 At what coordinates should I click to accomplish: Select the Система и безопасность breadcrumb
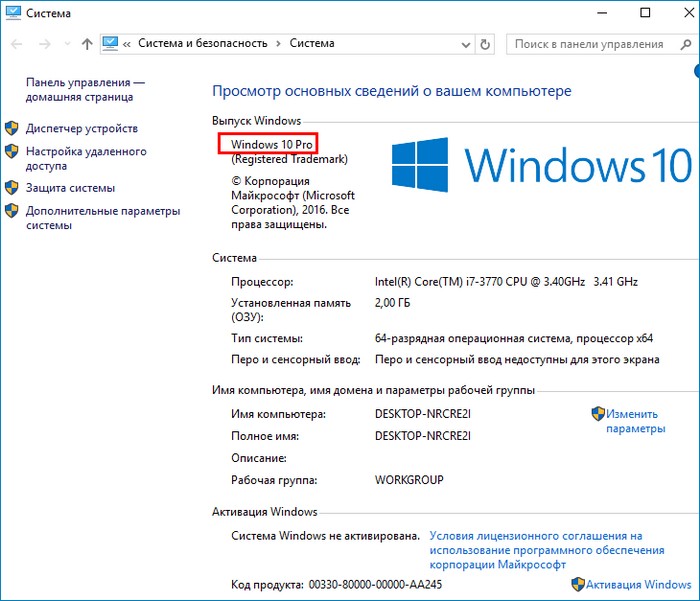203,44
